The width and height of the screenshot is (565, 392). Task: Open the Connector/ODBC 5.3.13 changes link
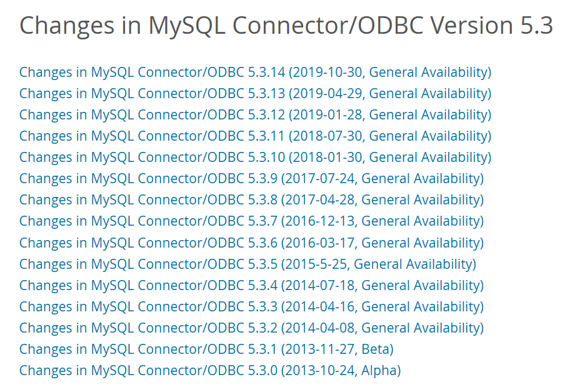point(255,94)
